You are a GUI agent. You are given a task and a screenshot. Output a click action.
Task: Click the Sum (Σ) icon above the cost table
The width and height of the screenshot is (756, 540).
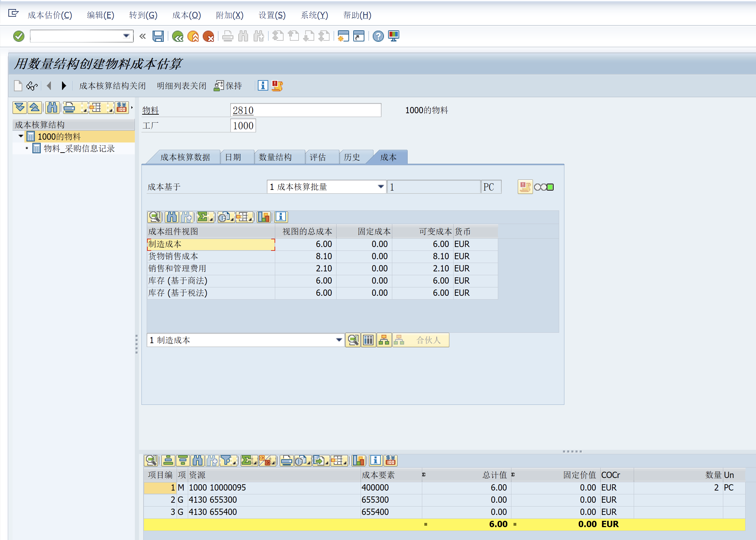[x=202, y=217]
